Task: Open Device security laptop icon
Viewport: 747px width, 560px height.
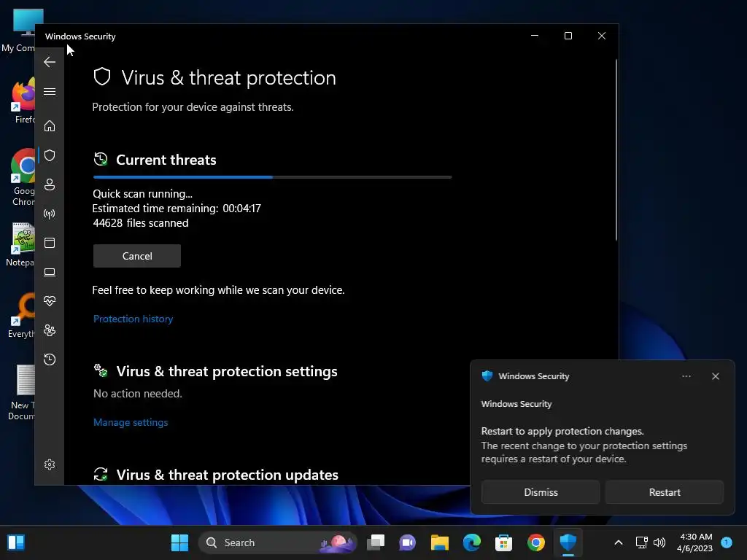Action: click(50, 272)
